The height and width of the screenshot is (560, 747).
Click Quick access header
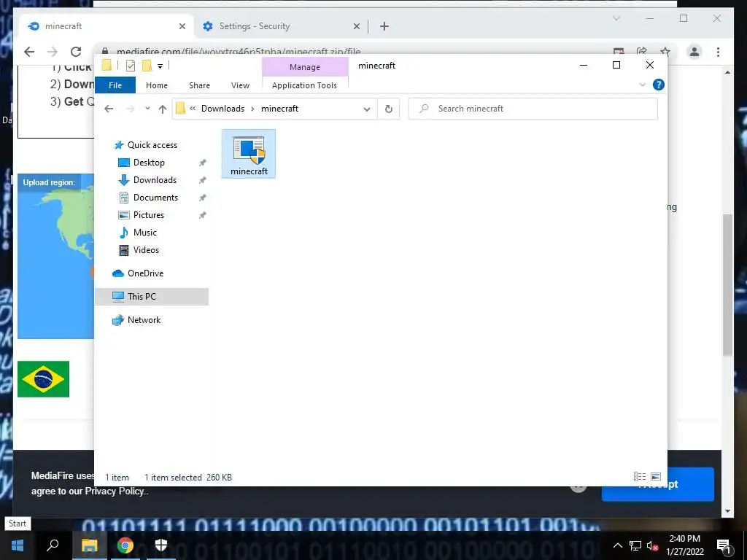pos(152,145)
